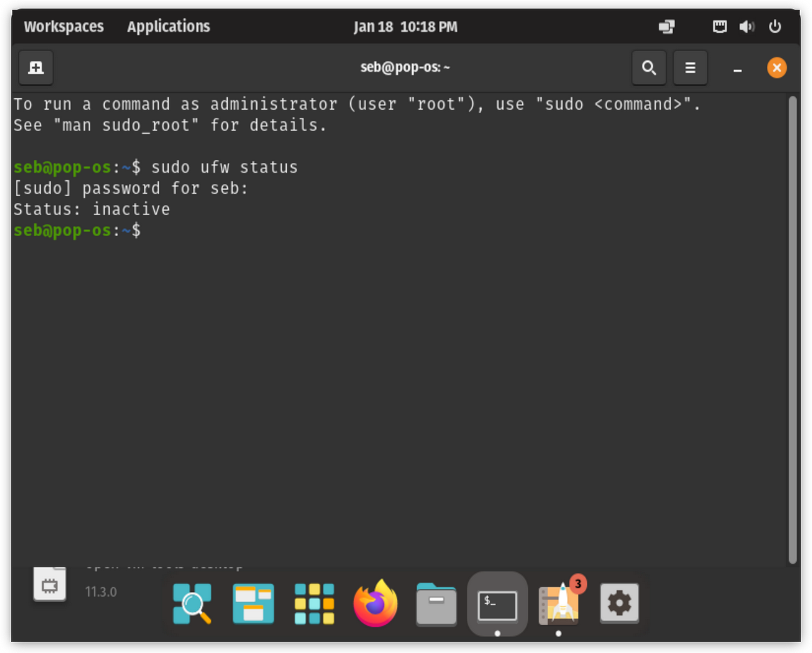Add a new terminal tab
The image size is (812, 653).
(x=36, y=68)
